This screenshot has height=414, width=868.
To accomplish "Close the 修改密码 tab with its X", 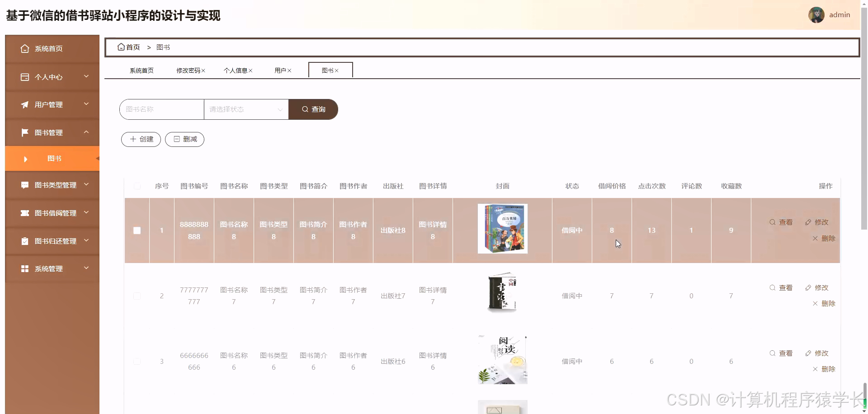I will pos(203,71).
